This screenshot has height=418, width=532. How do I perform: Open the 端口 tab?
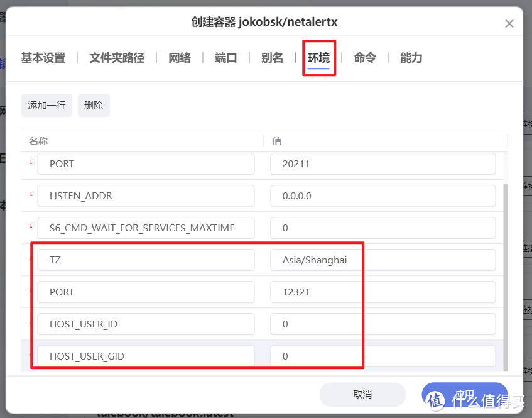tap(225, 57)
